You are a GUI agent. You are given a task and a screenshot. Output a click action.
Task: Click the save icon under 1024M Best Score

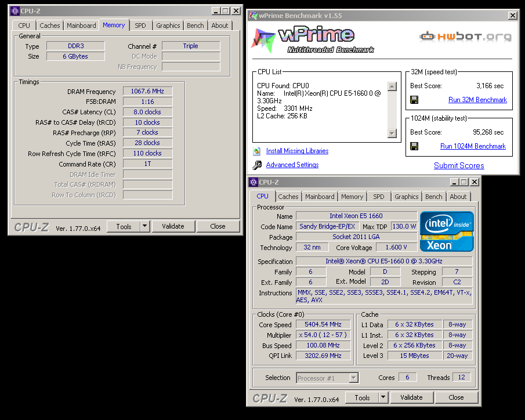click(414, 146)
